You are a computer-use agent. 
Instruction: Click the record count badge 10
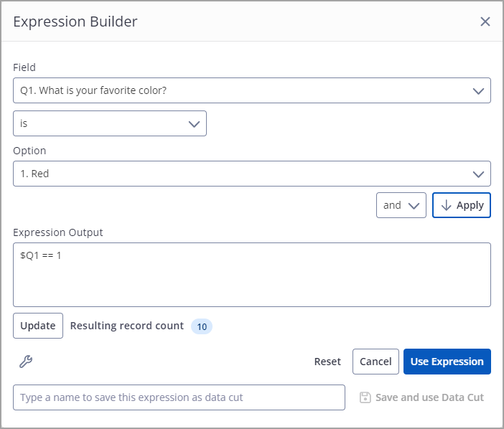202,326
